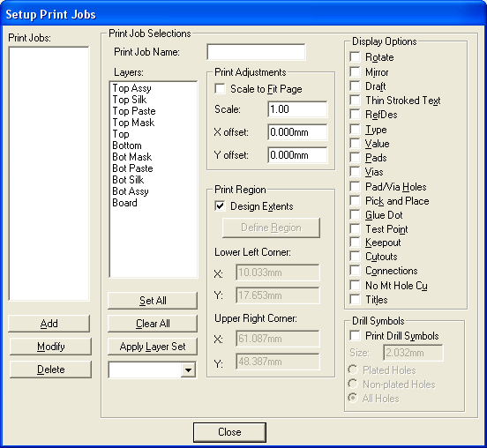Tick the RefDes checkbox
Screen dimensions: 487x448
point(355,115)
